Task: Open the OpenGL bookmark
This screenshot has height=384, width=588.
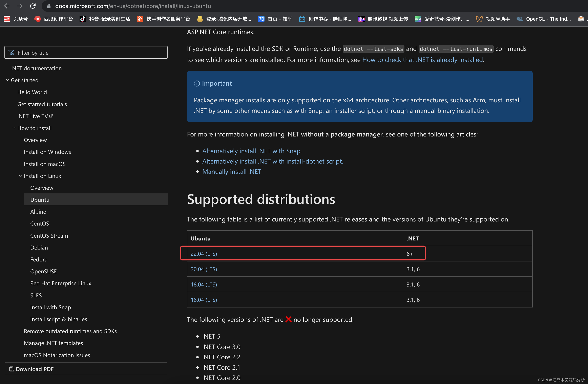Action: tap(544, 19)
